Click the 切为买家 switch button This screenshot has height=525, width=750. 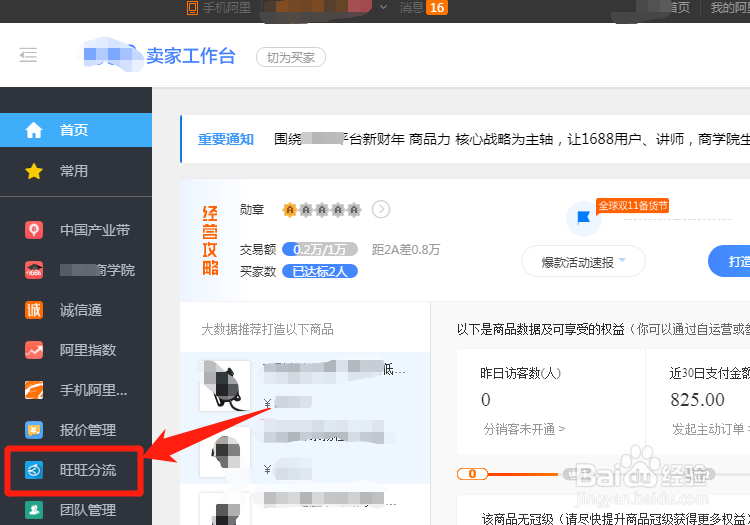coord(291,57)
